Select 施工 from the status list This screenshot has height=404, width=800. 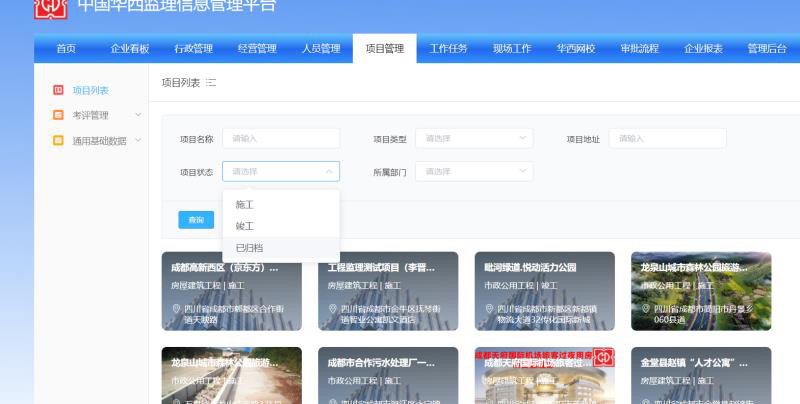(281, 205)
